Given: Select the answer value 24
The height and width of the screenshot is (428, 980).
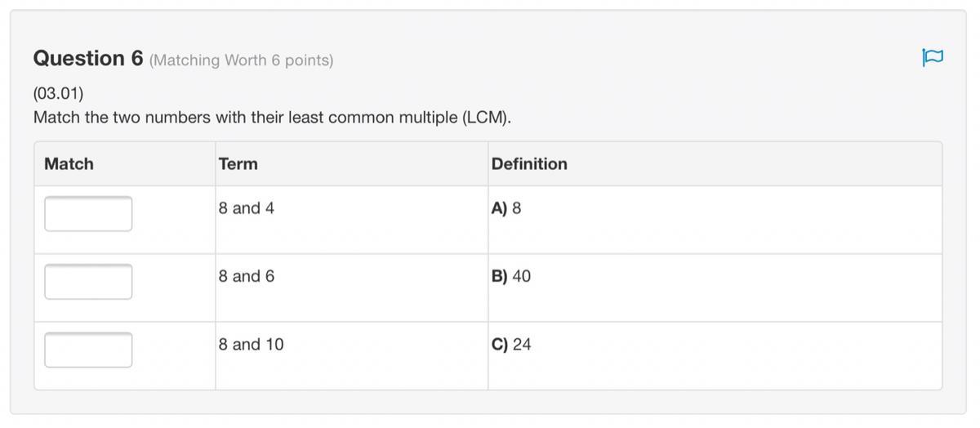Looking at the screenshot, I should pos(522,345).
